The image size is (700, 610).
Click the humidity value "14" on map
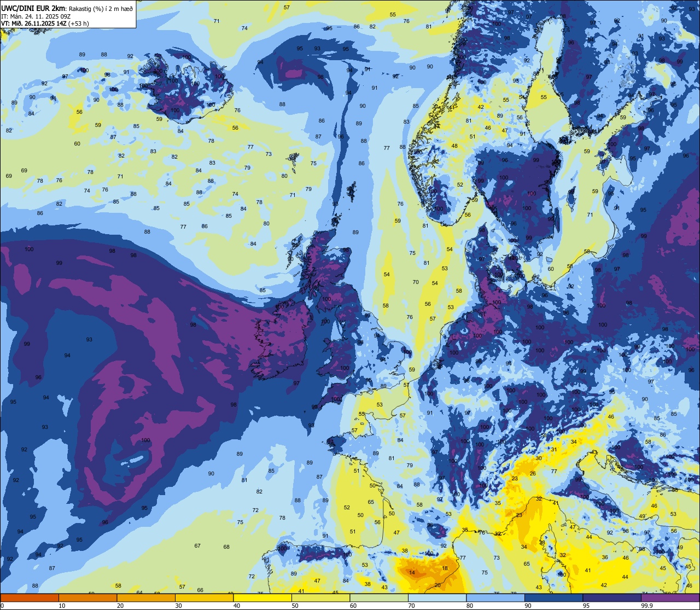point(412,573)
